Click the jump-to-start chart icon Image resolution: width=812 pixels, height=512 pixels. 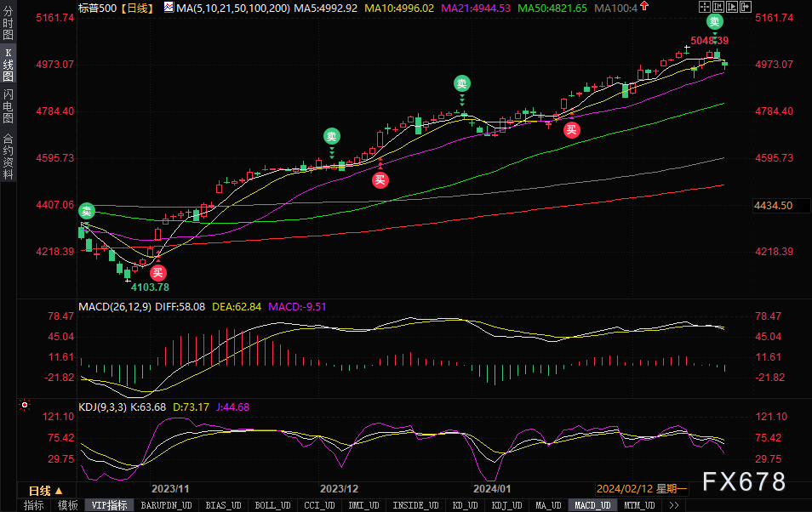718,7
